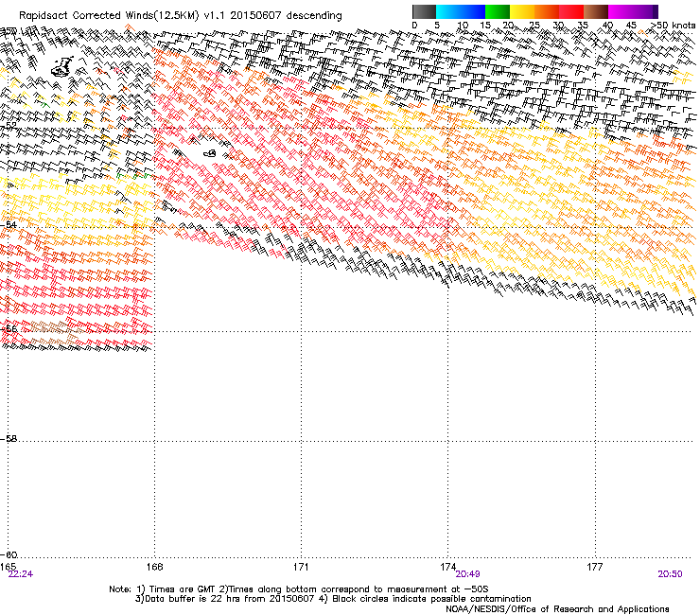Click the orange 25-30 knots color swatch
The height and width of the screenshot is (615, 700).
coord(547,11)
